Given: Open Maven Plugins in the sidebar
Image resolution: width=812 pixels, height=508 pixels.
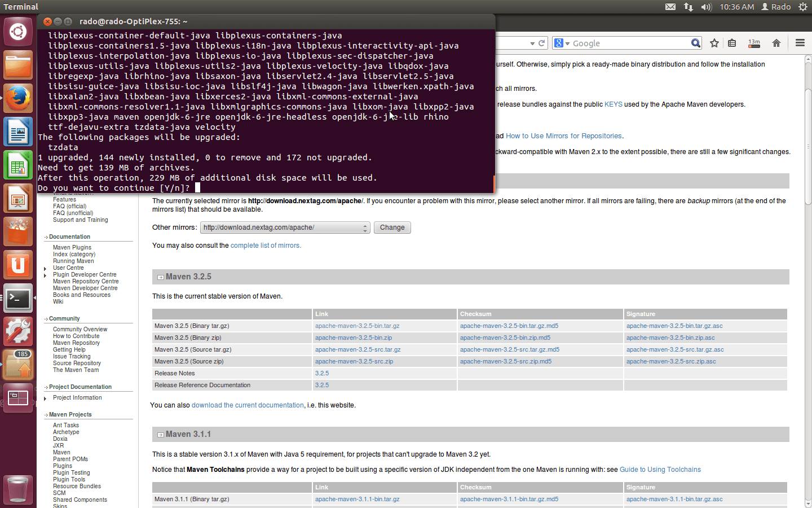Looking at the screenshot, I should (72, 247).
